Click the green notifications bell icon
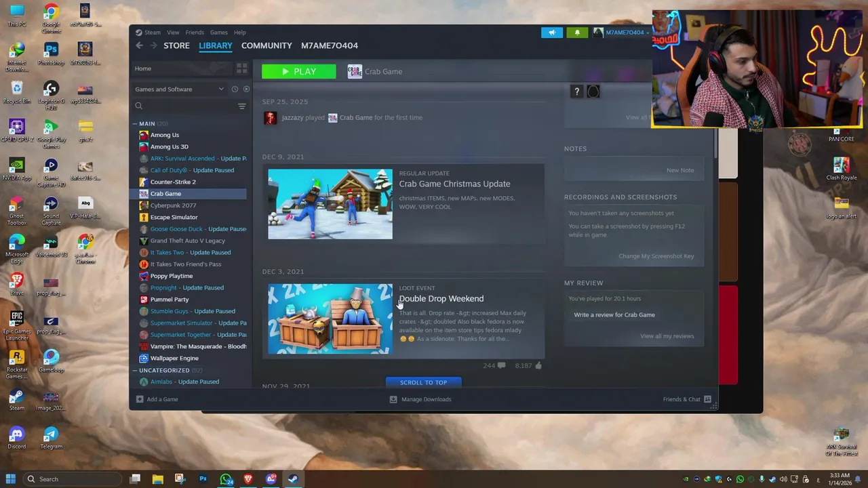Screen dimensions: 868x488 [577, 33]
